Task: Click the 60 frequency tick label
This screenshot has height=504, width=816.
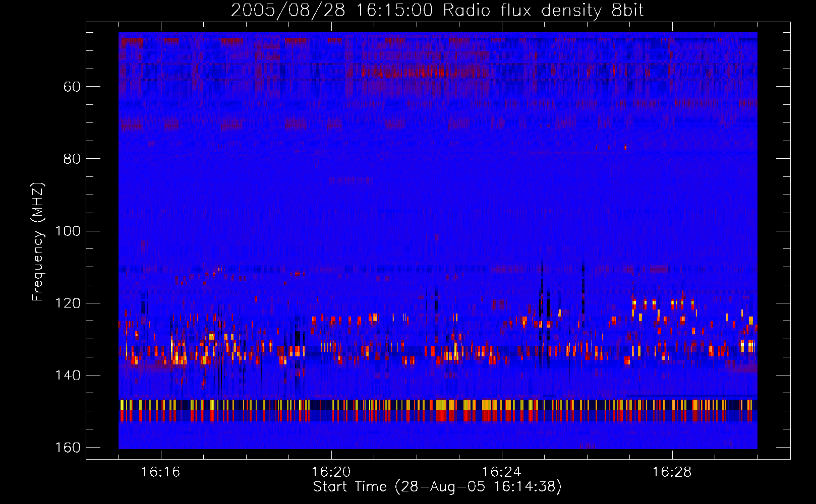Action: [72, 87]
